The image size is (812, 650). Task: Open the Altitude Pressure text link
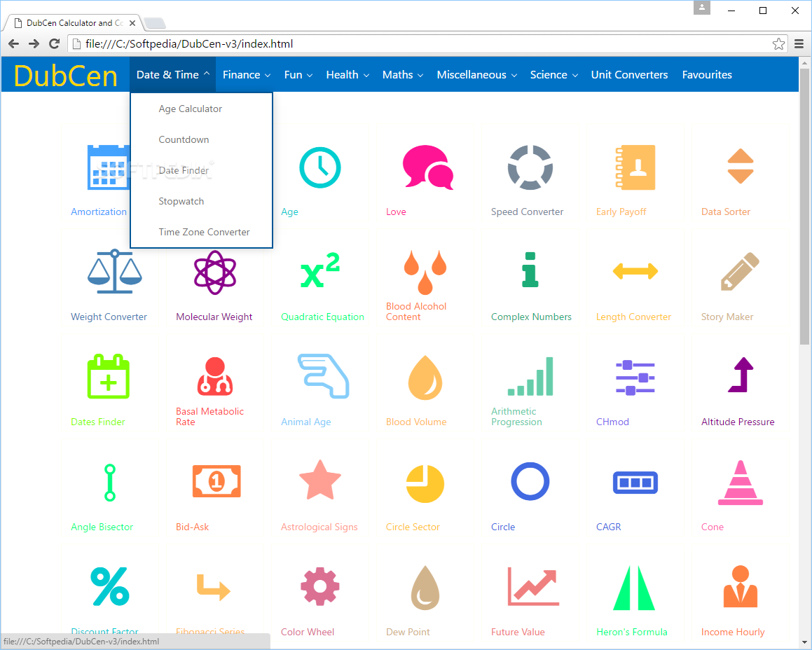738,422
